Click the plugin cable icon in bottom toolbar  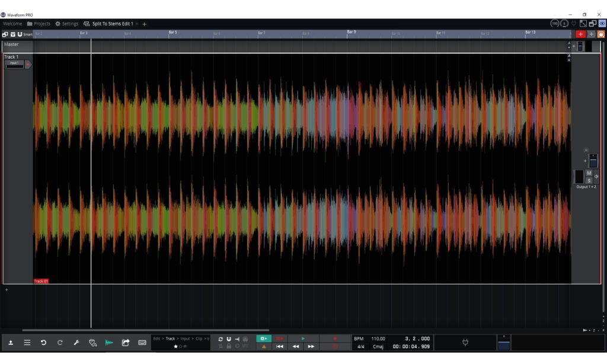click(x=92, y=343)
